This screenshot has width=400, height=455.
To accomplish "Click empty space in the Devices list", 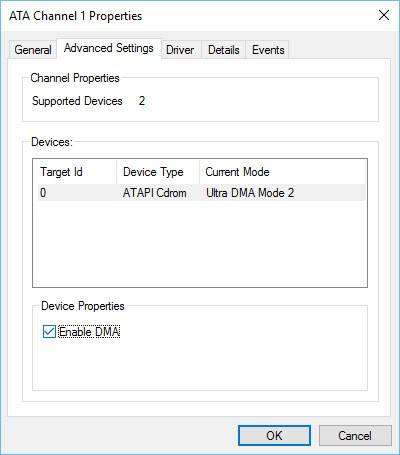I will 200,243.
